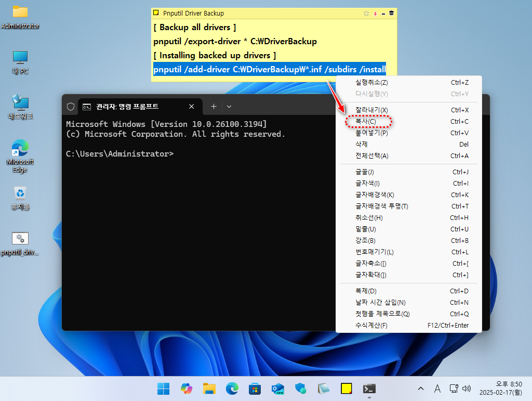This screenshot has height=401, width=532.
Task: Click 실행취소(Z) menu entry
Action: [x=408, y=83]
